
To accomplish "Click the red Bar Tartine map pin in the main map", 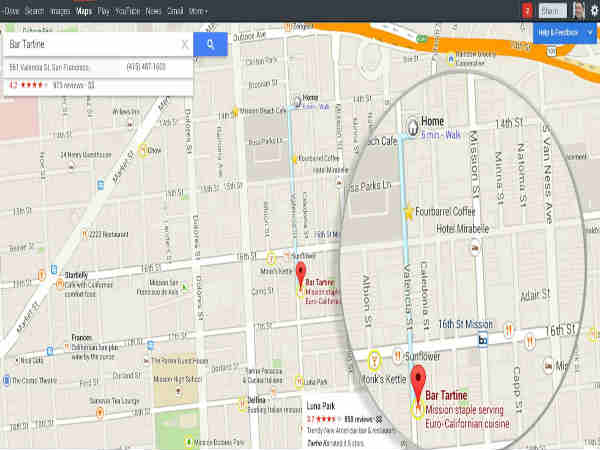I will click(x=301, y=274).
